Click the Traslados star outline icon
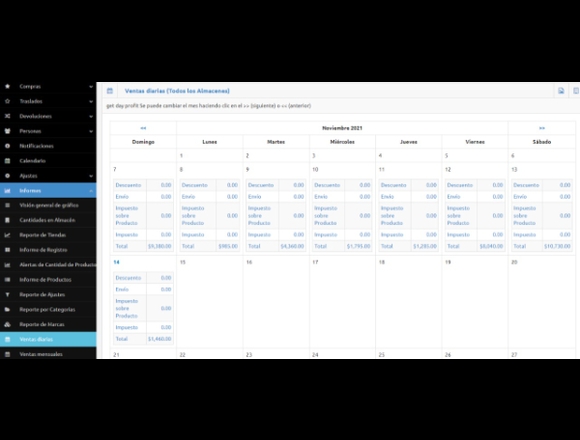 click(7, 101)
